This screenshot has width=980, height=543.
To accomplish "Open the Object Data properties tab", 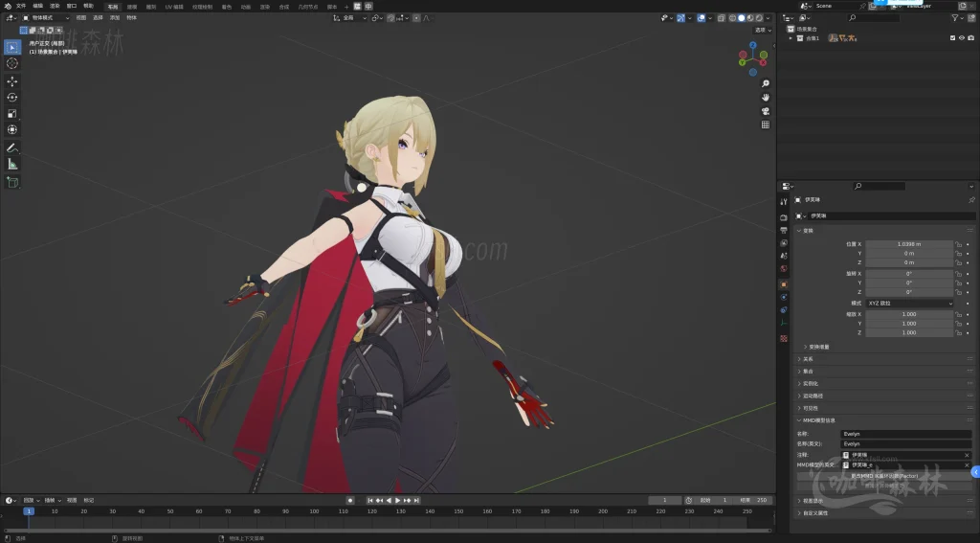I will click(784, 323).
